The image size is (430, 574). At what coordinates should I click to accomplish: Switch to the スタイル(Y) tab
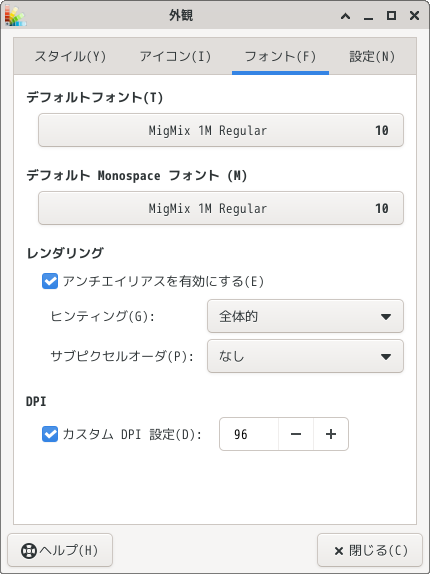point(70,57)
